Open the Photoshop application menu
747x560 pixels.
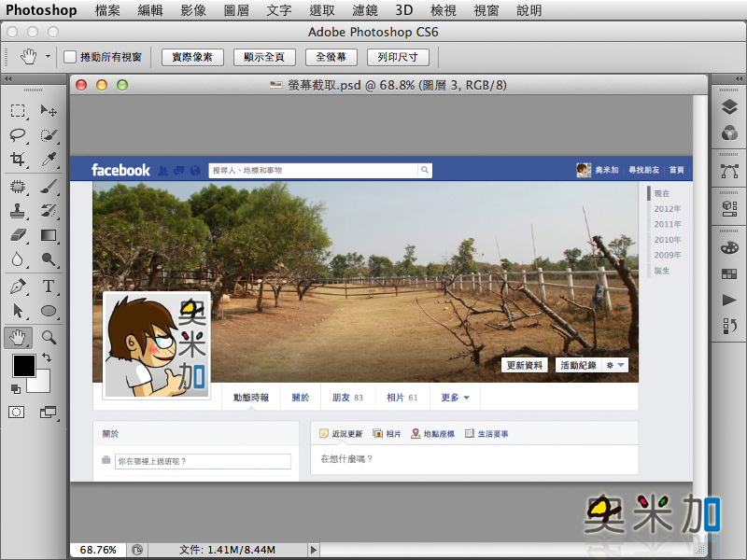pyautogui.click(x=41, y=10)
